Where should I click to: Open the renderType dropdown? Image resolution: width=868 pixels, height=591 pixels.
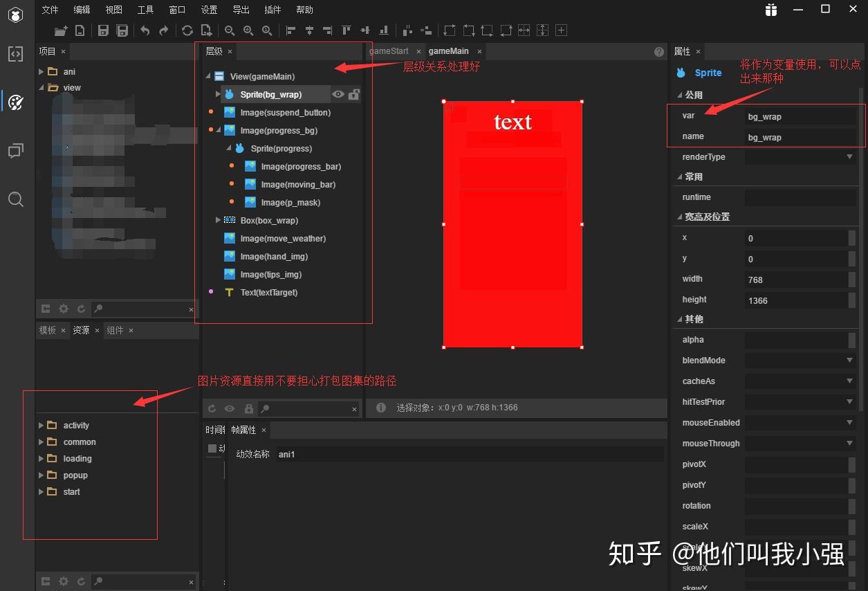coord(849,157)
